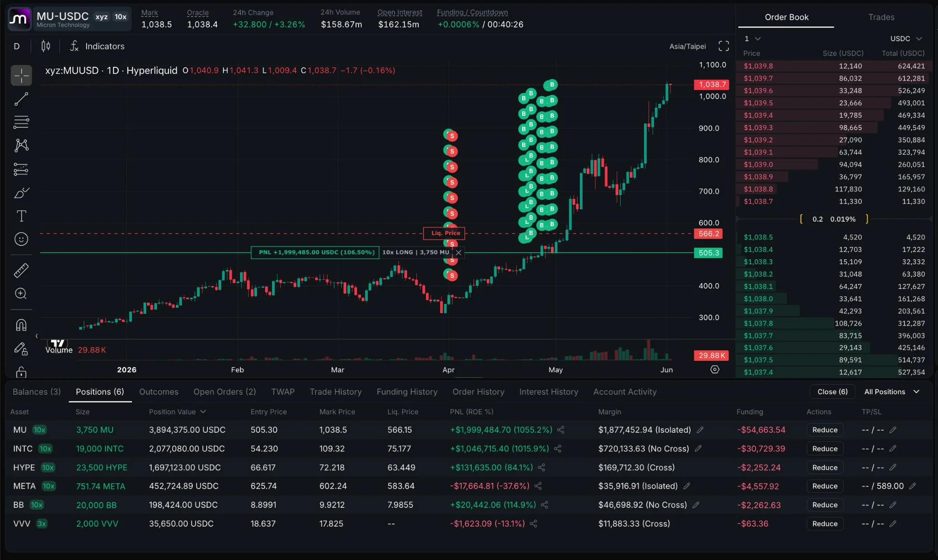
Task: Enter fullscreen chart mode
Action: pyautogui.click(x=724, y=46)
